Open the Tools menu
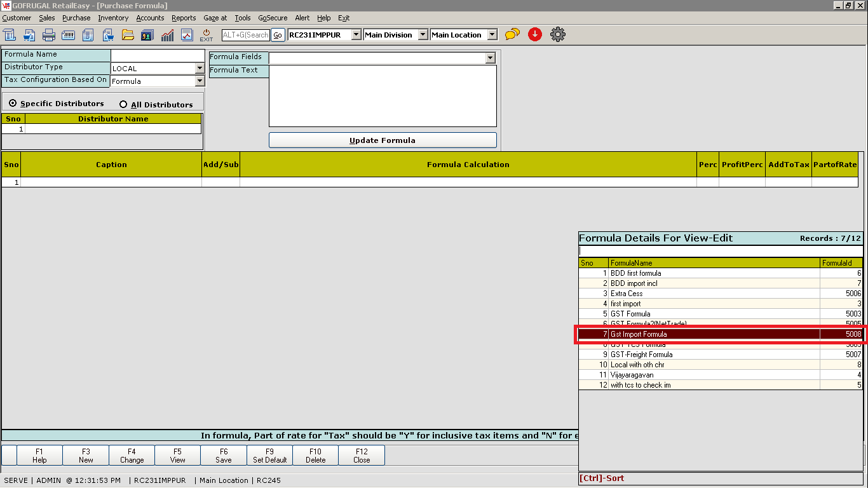868x488 pixels. pyautogui.click(x=243, y=18)
